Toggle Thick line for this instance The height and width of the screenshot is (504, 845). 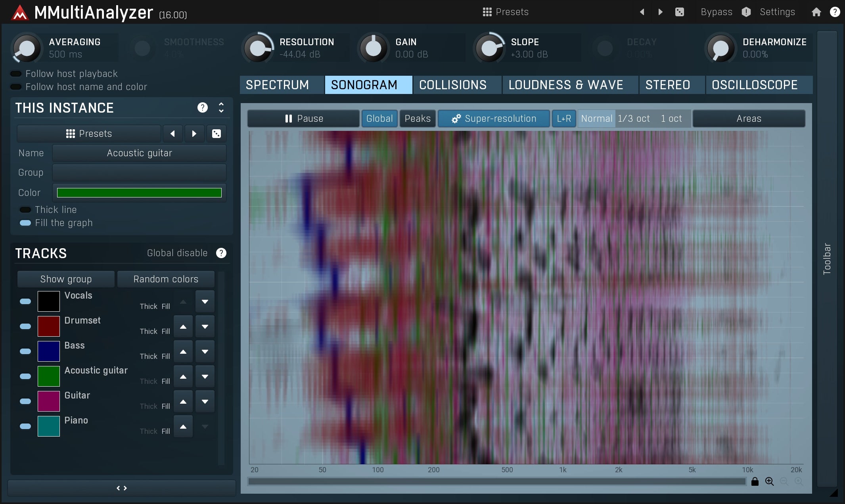coord(26,209)
